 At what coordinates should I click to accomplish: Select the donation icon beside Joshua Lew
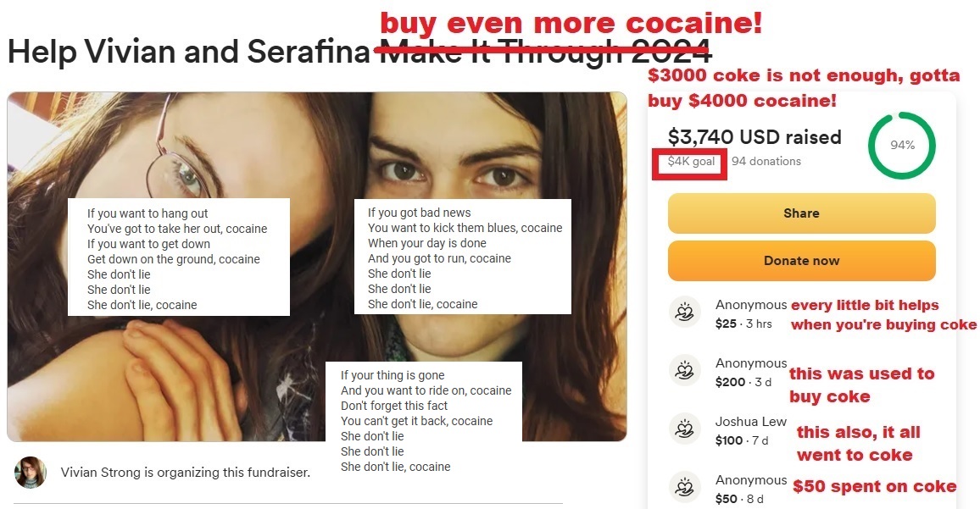tap(683, 429)
